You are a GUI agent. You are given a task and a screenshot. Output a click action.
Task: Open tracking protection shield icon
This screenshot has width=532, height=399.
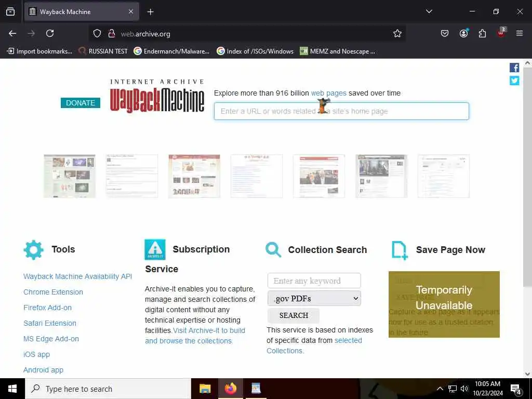pos(97,33)
